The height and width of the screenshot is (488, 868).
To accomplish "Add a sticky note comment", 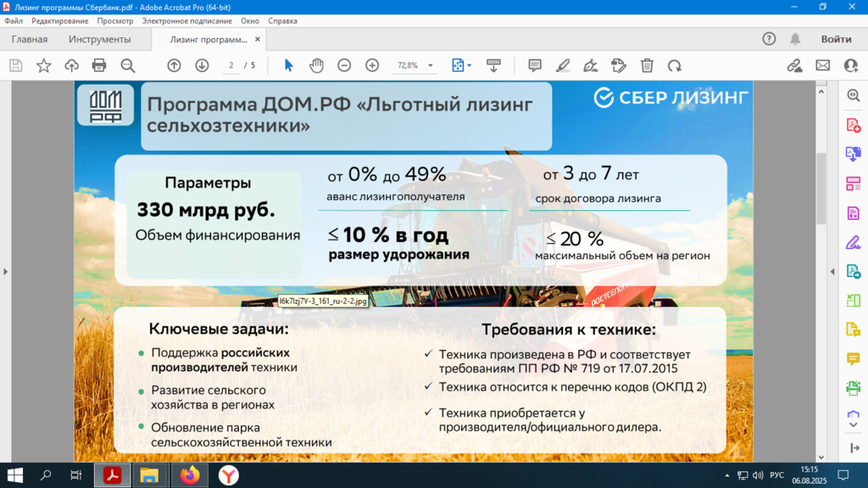I will click(535, 65).
